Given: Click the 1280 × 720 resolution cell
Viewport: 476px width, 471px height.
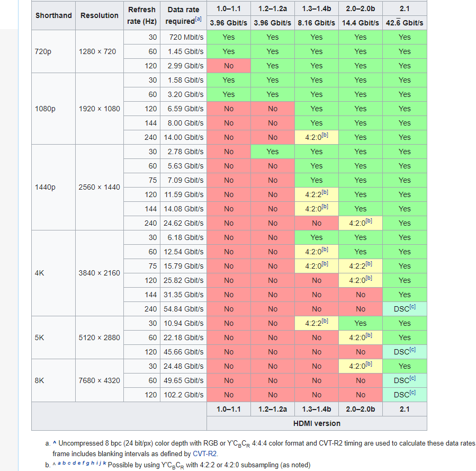Looking at the screenshot, I should pos(99,51).
